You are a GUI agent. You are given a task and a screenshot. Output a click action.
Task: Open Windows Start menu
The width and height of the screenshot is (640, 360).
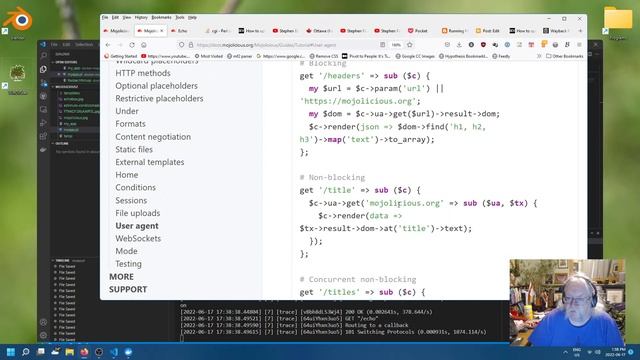coord(11,352)
